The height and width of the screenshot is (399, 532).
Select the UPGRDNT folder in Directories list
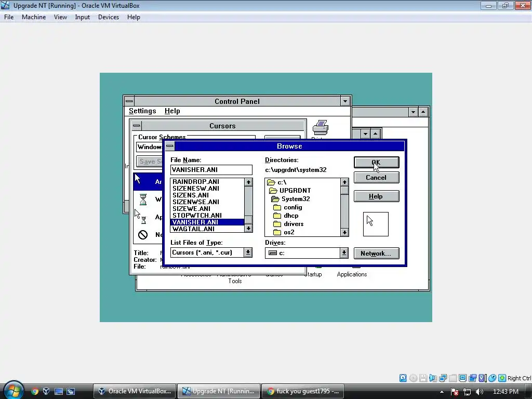pyautogui.click(x=290, y=191)
